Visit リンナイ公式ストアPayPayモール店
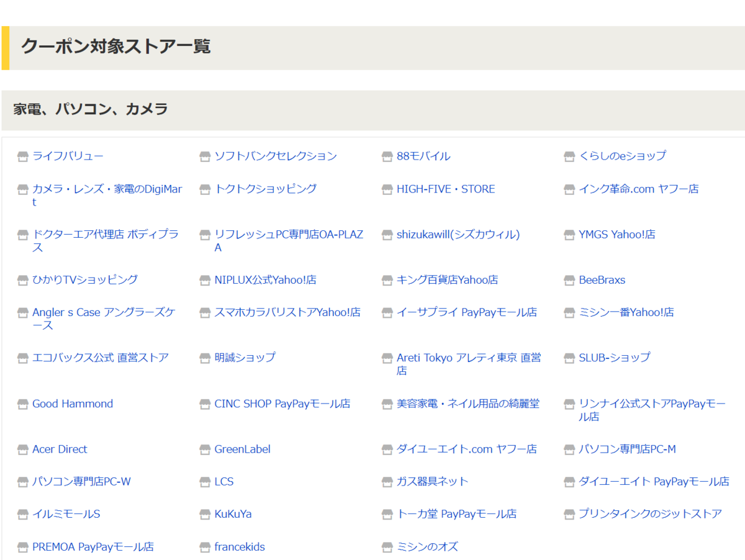Image resolution: width=745 pixels, height=560 pixels. coord(652,410)
